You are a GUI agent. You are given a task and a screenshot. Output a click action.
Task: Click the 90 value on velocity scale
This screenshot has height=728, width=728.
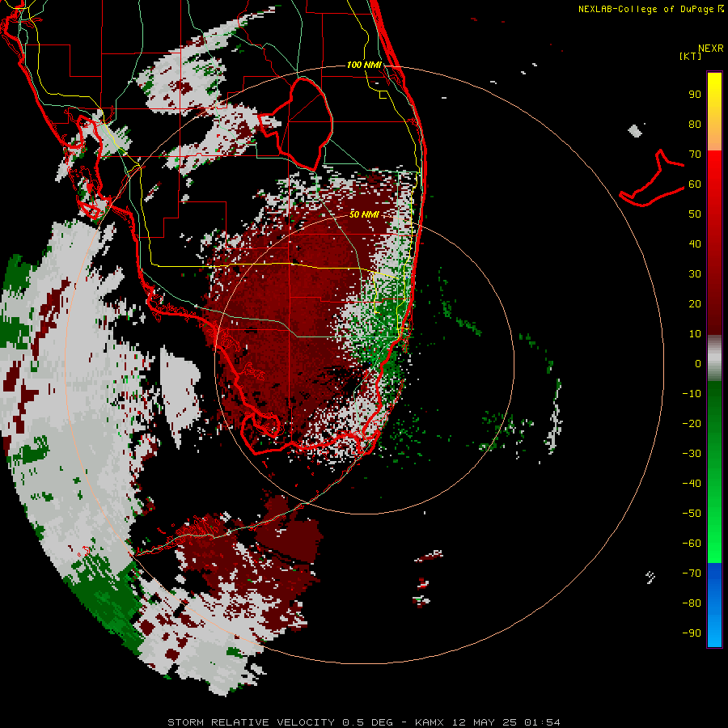point(695,95)
